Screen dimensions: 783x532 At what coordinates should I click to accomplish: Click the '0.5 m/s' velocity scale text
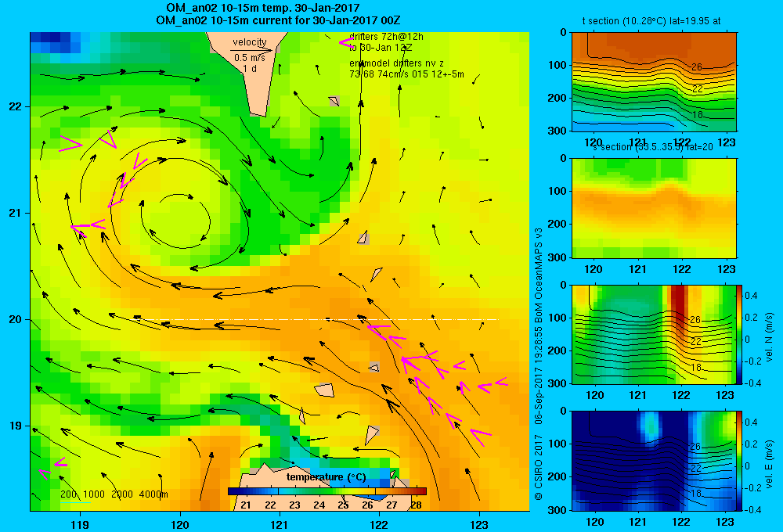tap(250, 58)
